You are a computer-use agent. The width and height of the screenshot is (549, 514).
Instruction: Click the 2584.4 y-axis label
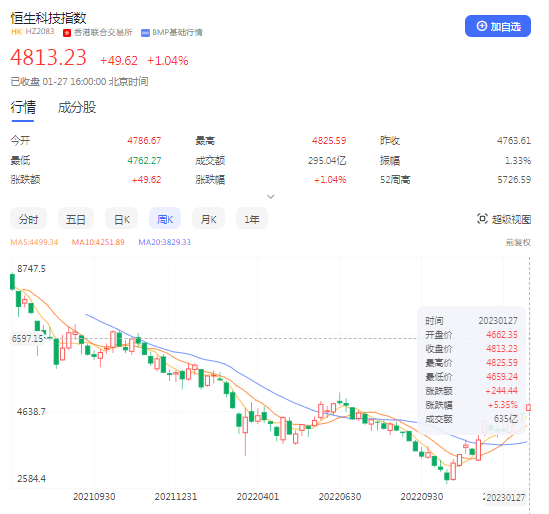(31, 478)
